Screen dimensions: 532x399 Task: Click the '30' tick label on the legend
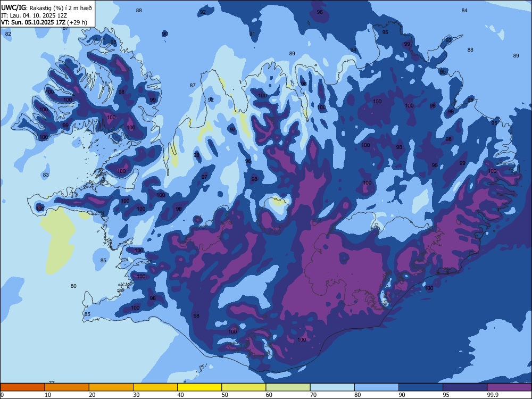pos(136,395)
